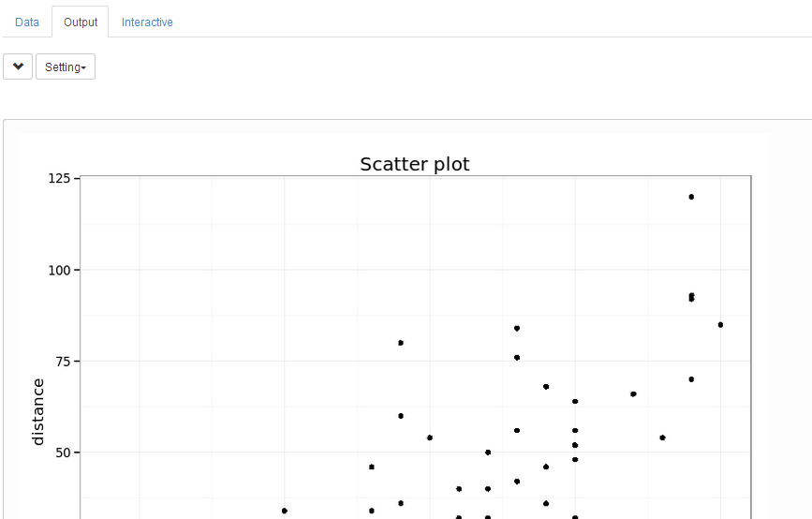Select the data point at distance 84

tap(517, 329)
